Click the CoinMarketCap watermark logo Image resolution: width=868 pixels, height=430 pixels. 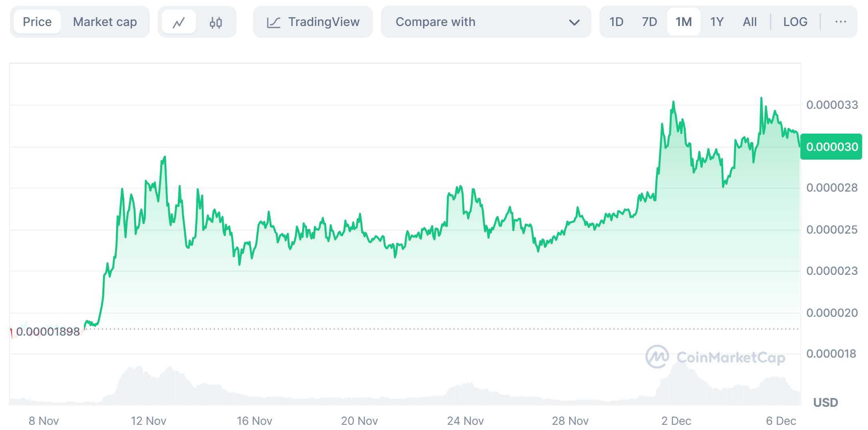click(657, 356)
